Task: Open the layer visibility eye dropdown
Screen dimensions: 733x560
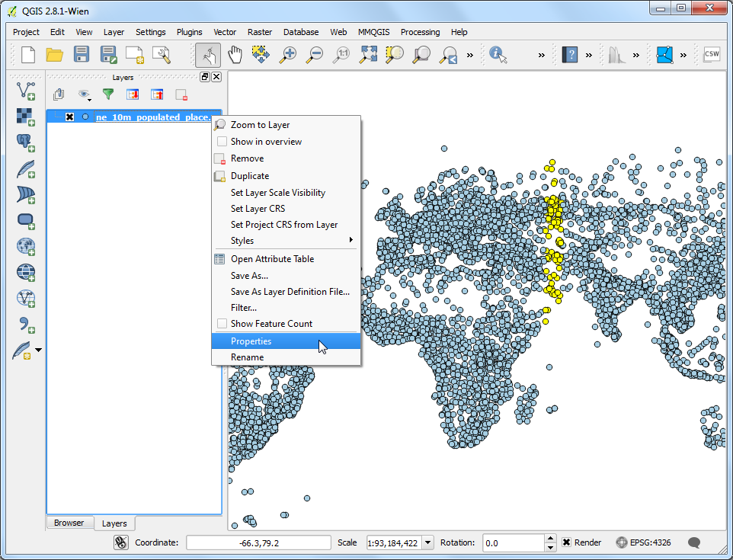Action: (x=84, y=94)
